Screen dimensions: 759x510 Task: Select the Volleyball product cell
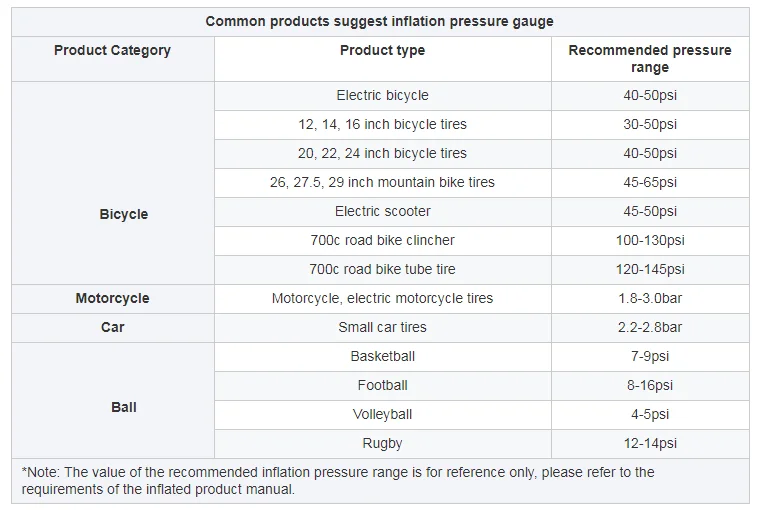(382, 414)
